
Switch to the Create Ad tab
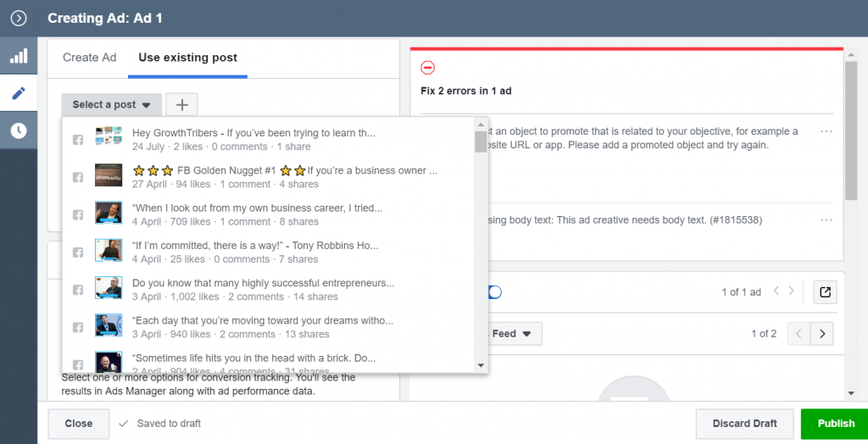(x=90, y=58)
